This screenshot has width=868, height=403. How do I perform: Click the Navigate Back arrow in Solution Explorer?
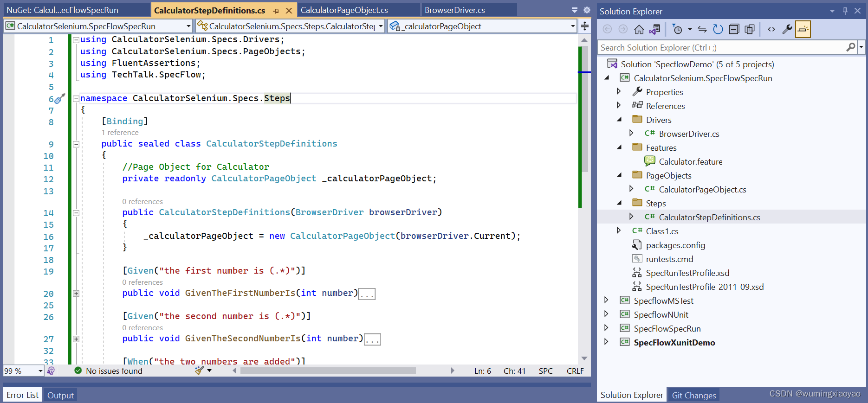(x=607, y=29)
